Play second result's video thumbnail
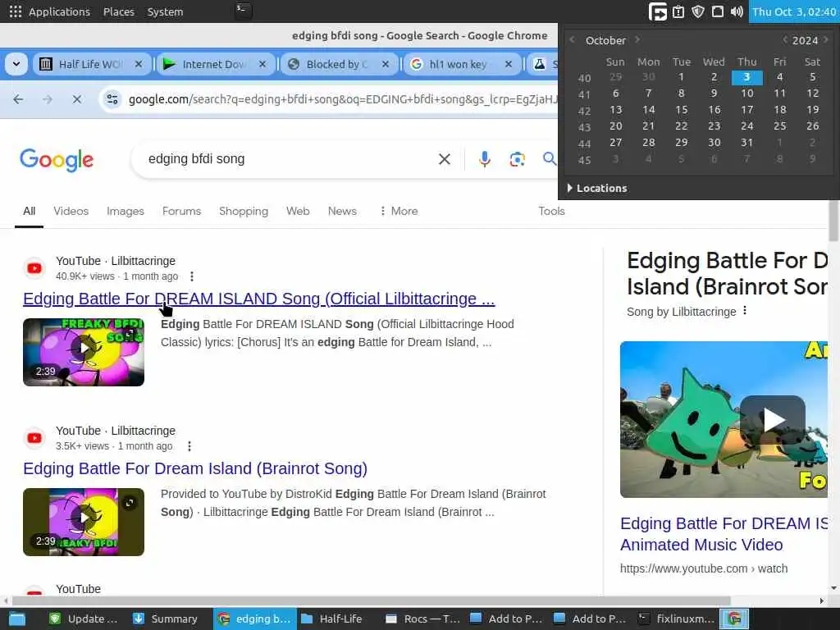 click(x=84, y=522)
